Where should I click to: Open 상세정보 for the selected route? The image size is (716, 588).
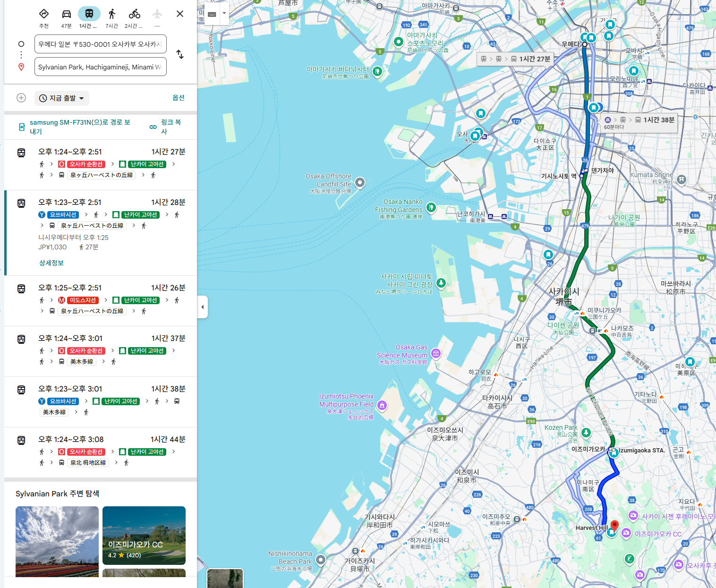click(51, 263)
